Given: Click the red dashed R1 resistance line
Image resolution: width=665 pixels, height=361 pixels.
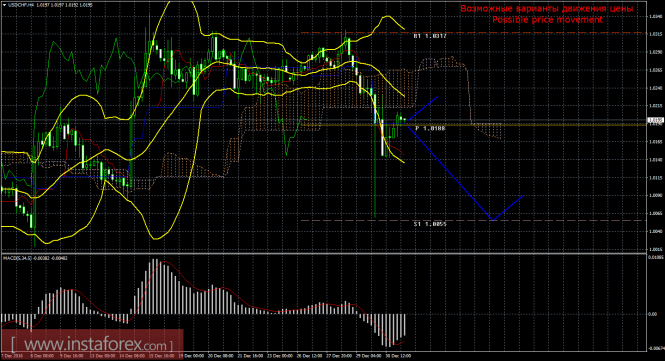Looking at the screenshot, I should tap(473, 33).
